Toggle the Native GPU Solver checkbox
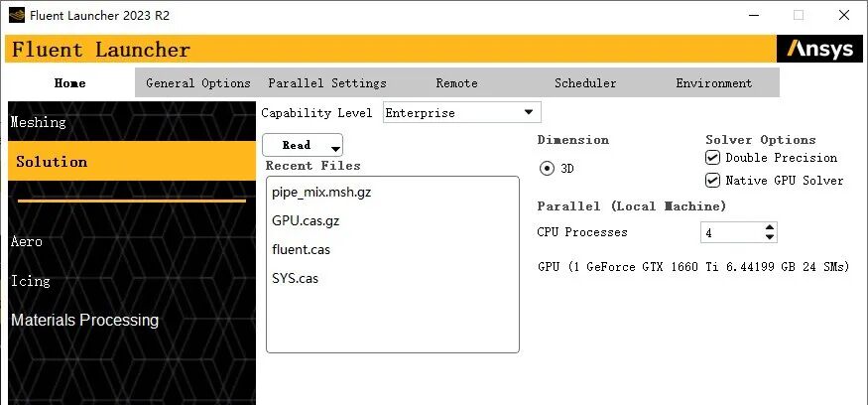This screenshot has width=868, height=405. click(x=712, y=180)
